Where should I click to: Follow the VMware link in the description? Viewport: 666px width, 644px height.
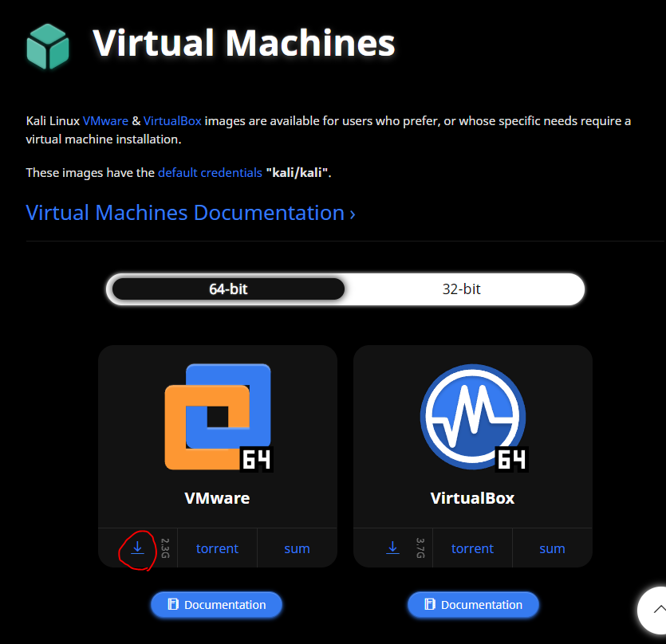coord(105,121)
